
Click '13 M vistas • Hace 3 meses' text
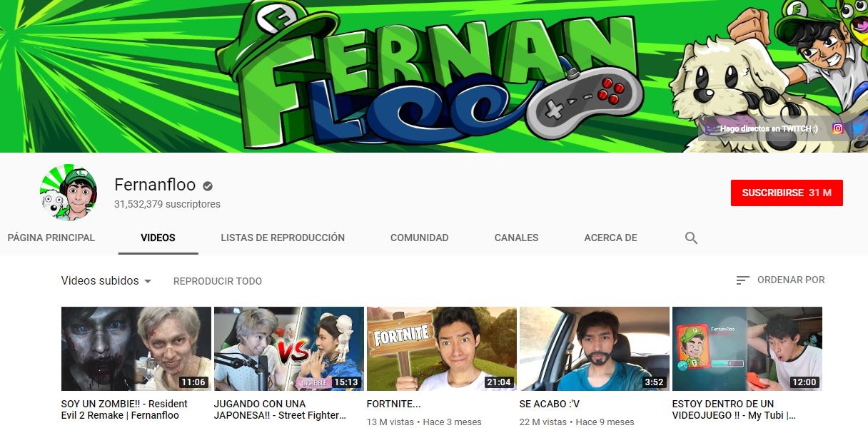click(424, 422)
